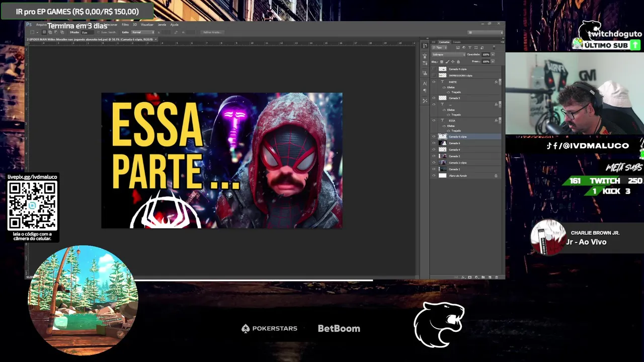This screenshot has height=362, width=644.
Task: Filter layers by adjustment layer icon
Action: tap(464, 48)
